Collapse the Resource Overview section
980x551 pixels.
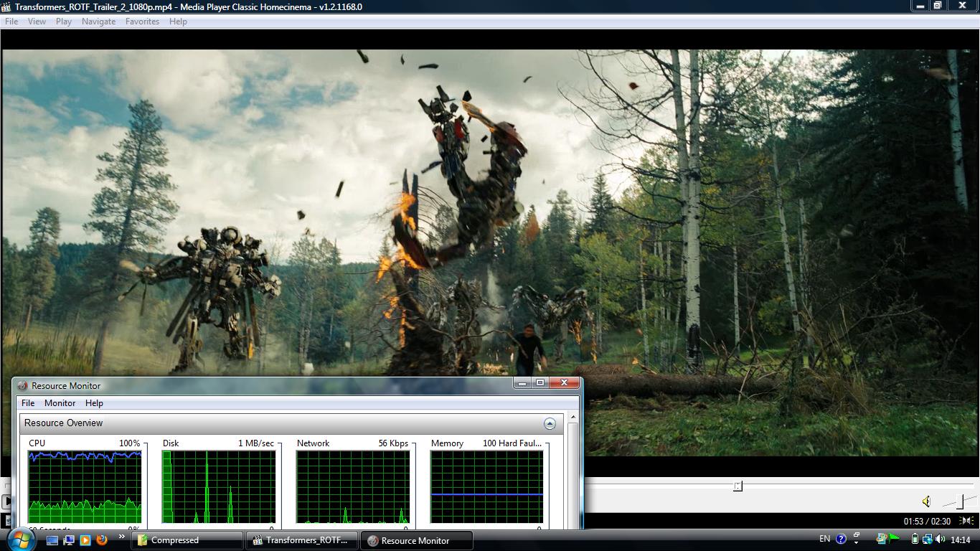click(x=550, y=423)
